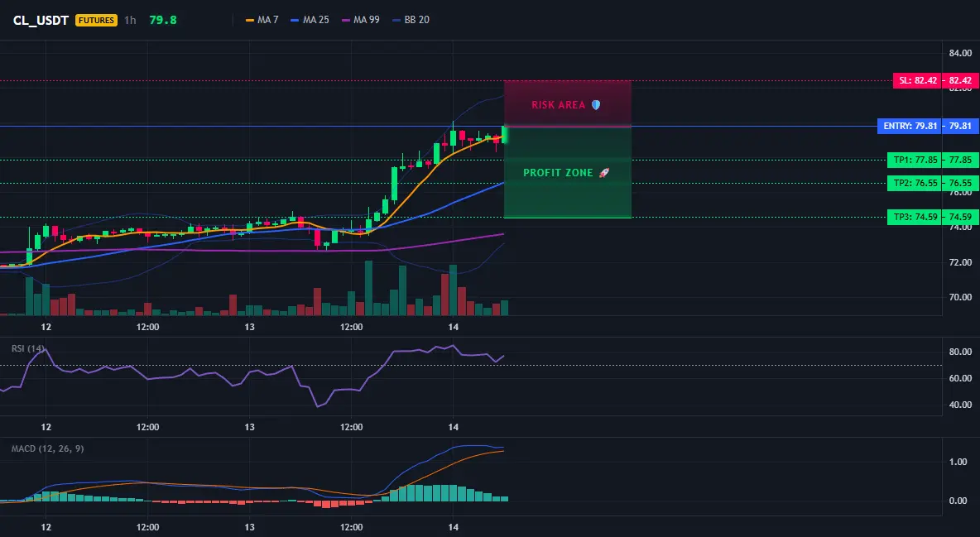980x537 pixels.
Task: Click the CL_USDT symbol name
Action: (x=41, y=20)
